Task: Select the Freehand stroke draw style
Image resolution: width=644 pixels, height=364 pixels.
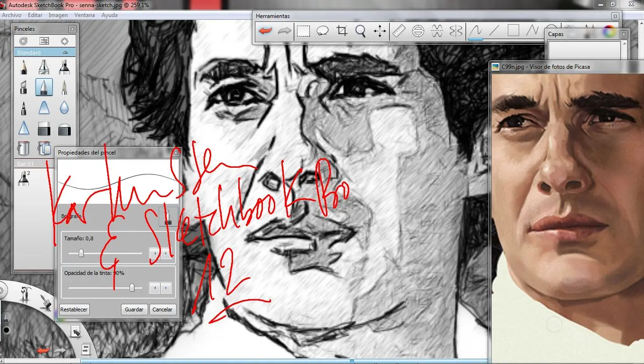Action: [x=476, y=31]
